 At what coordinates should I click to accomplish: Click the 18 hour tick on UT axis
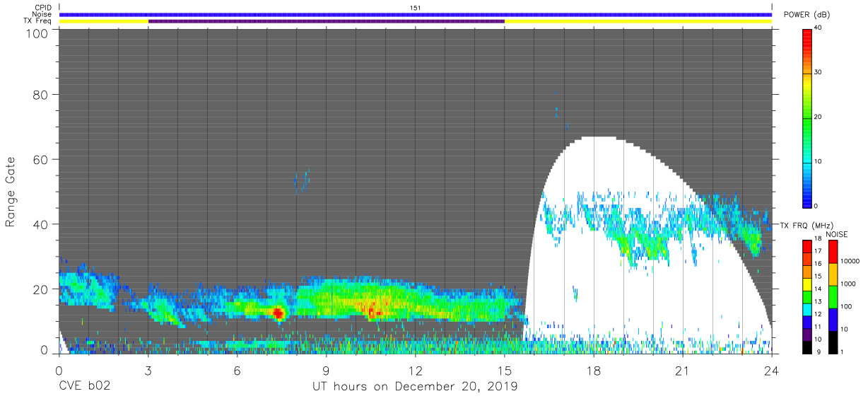(x=593, y=370)
